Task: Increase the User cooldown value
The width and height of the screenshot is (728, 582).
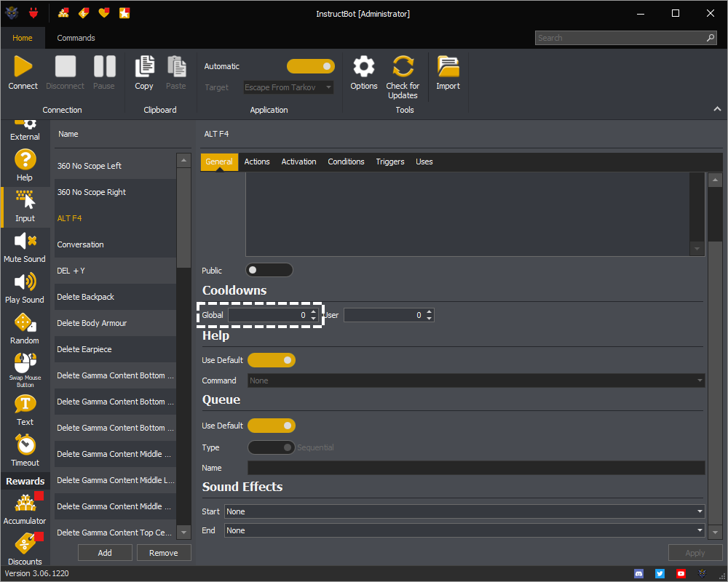Action: point(430,311)
